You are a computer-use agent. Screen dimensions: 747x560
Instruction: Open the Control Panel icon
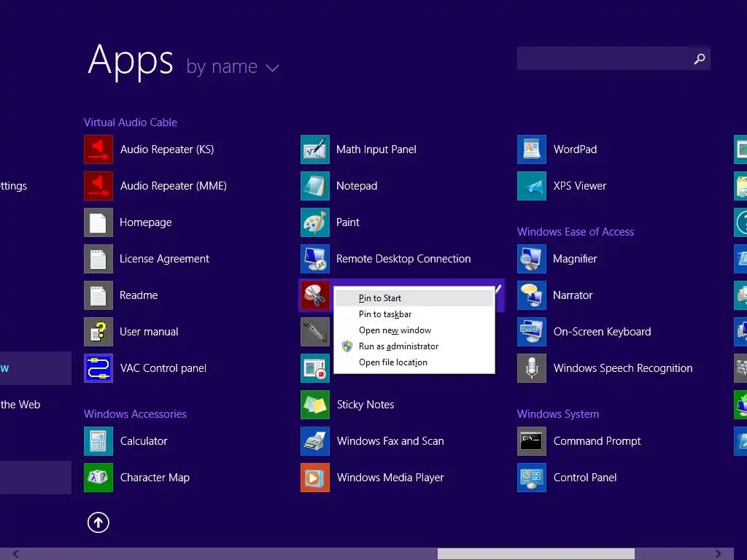(x=532, y=478)
